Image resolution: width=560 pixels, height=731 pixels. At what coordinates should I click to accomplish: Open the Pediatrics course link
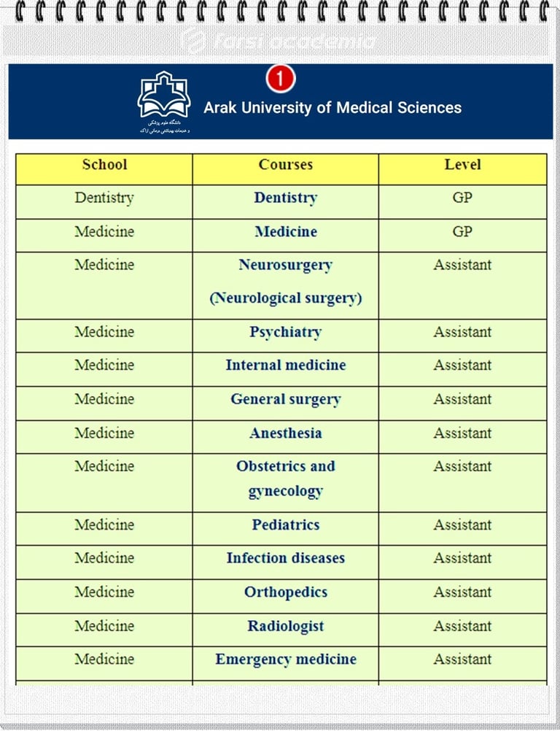(285, 525)
